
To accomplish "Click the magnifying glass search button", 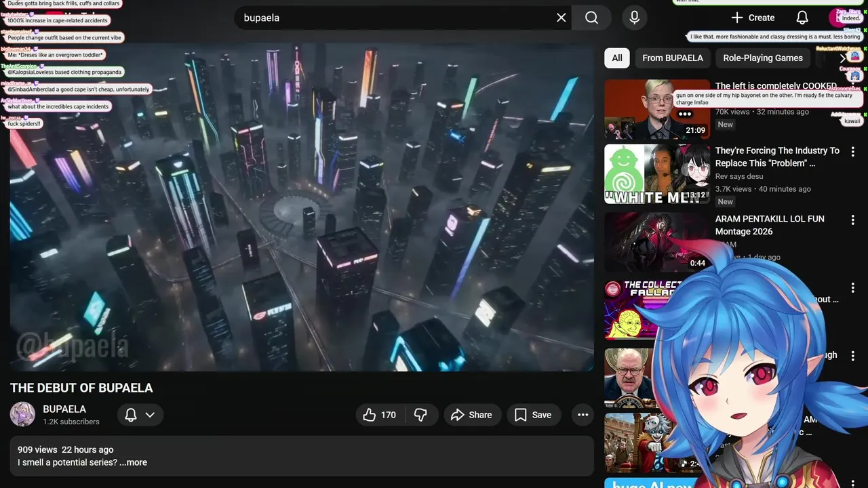I will [591, 18].
